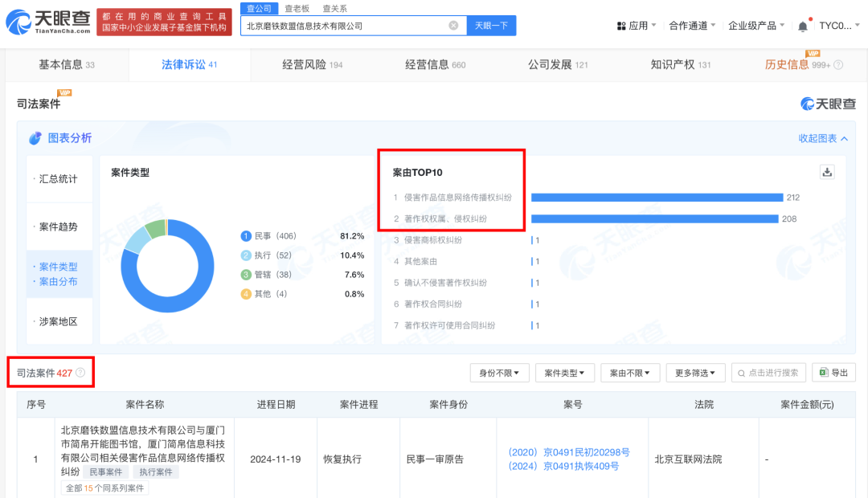Expand the 应用 menu
868x498 pixels.
(637, 26)
